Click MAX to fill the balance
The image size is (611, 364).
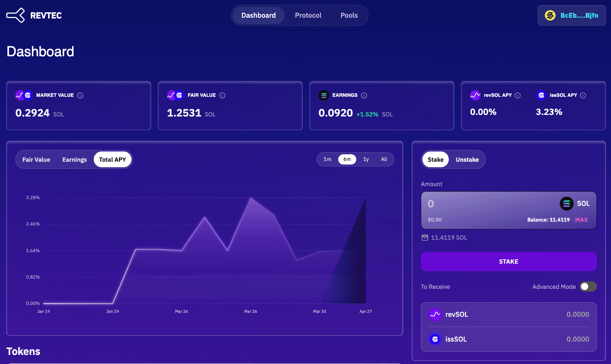[581, 220]
